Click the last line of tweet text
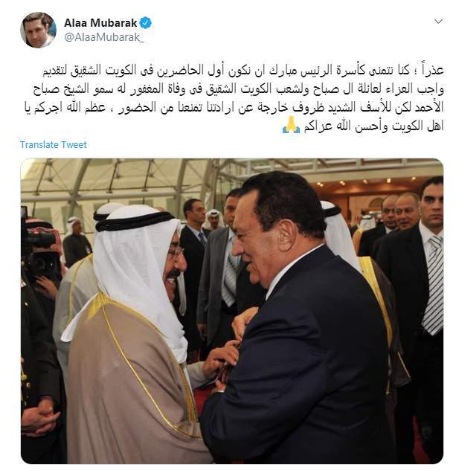The image size is (456, 476). 363,126
